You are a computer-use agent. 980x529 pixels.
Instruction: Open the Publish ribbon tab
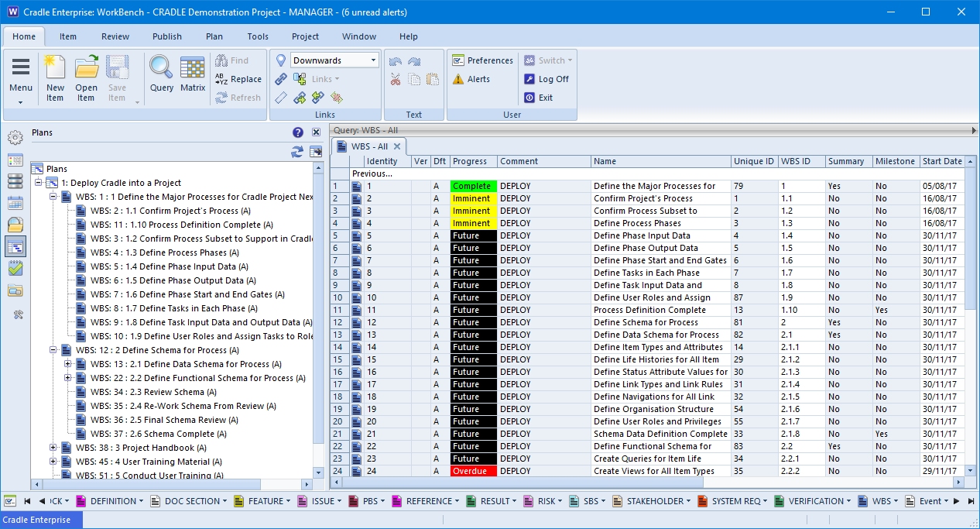coord(167,36)
